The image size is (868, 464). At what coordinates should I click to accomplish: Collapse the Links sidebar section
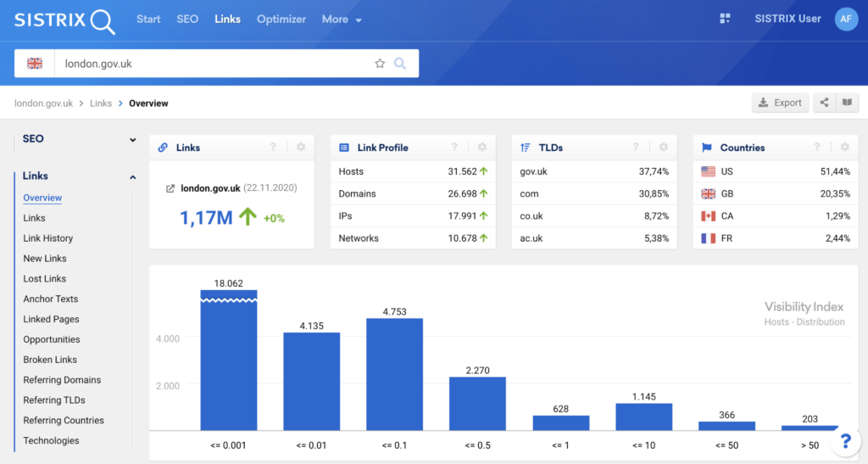pyautogui.click(x=132, y=177)
